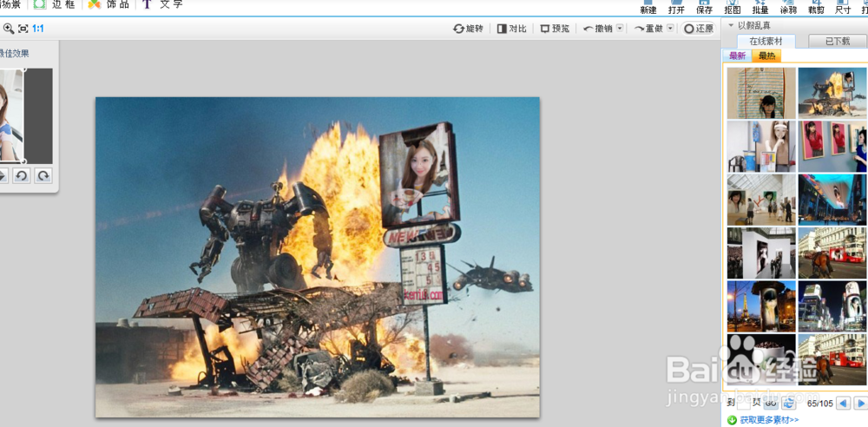The height and width of the screenshot is (427, 868).
Task: Click the refresh materials icon
Action: (788, 404)
